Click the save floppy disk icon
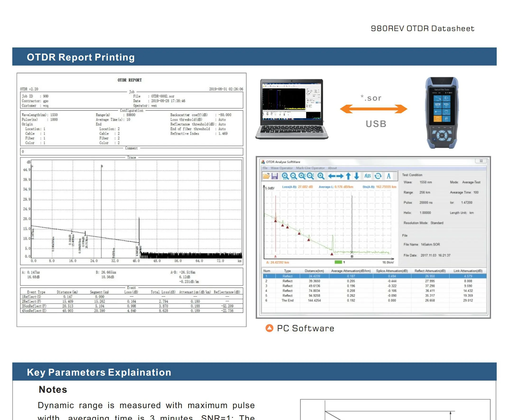 275,176
